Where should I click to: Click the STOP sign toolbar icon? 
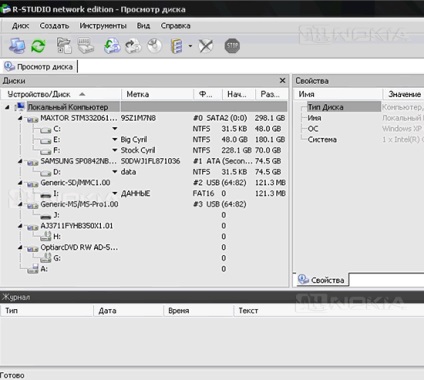coord(232,46)
